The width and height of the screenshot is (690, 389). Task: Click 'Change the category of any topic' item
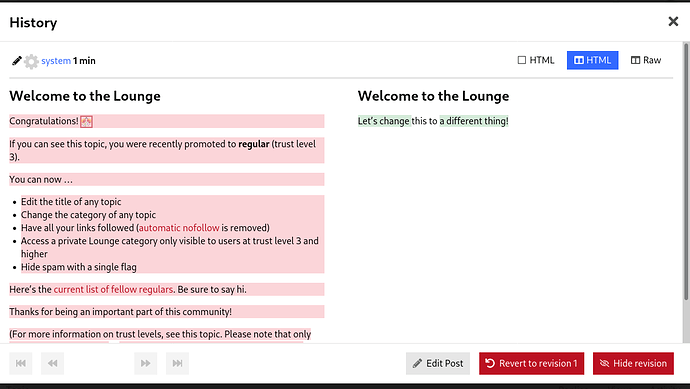pyautogui.click(x=88, y=215)
